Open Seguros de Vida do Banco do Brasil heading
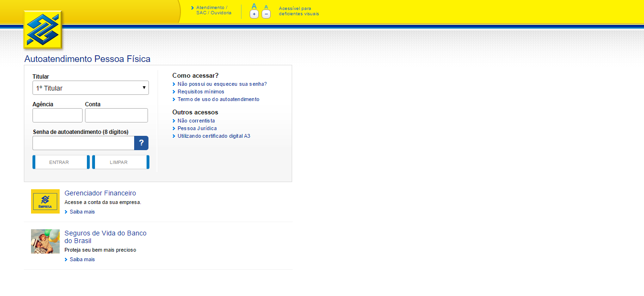 [x=106, y=237]
